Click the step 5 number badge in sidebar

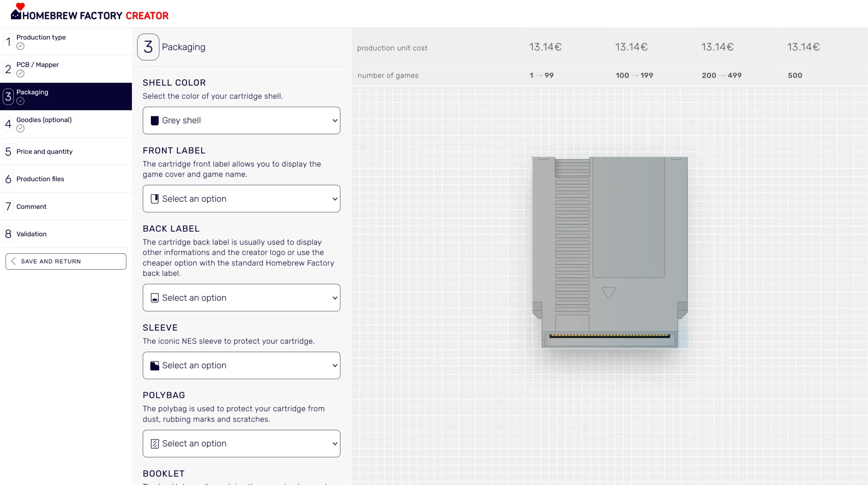click(8, 152)
